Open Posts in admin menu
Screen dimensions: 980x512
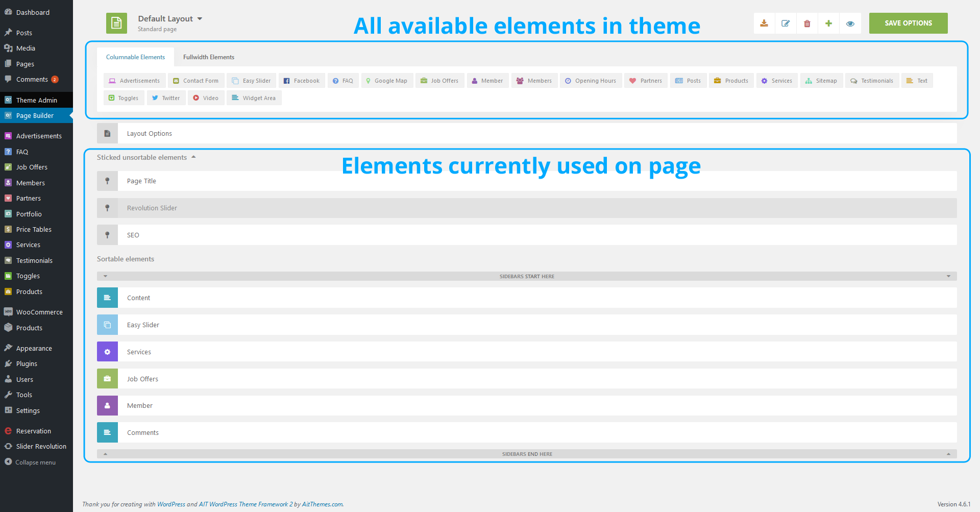click(36, 33)
